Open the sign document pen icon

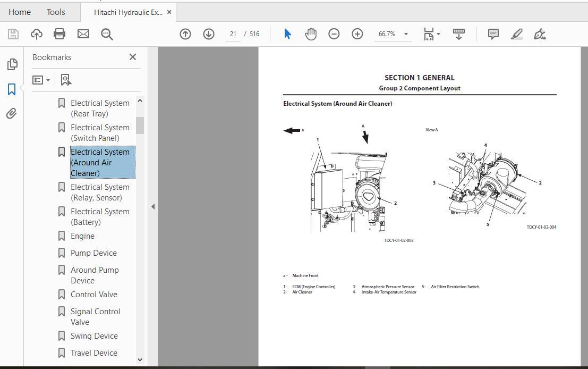pyautogui.click(x=540, y=34)
